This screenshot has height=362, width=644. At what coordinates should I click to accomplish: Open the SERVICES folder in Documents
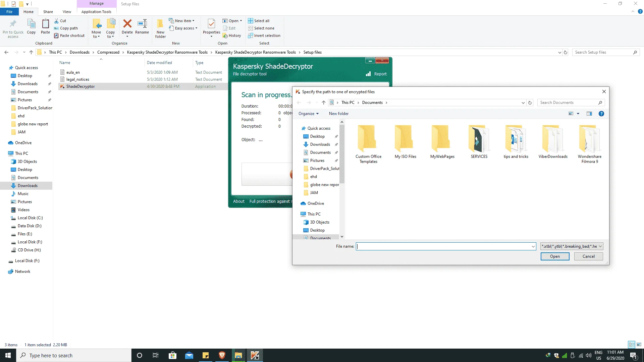479,142
